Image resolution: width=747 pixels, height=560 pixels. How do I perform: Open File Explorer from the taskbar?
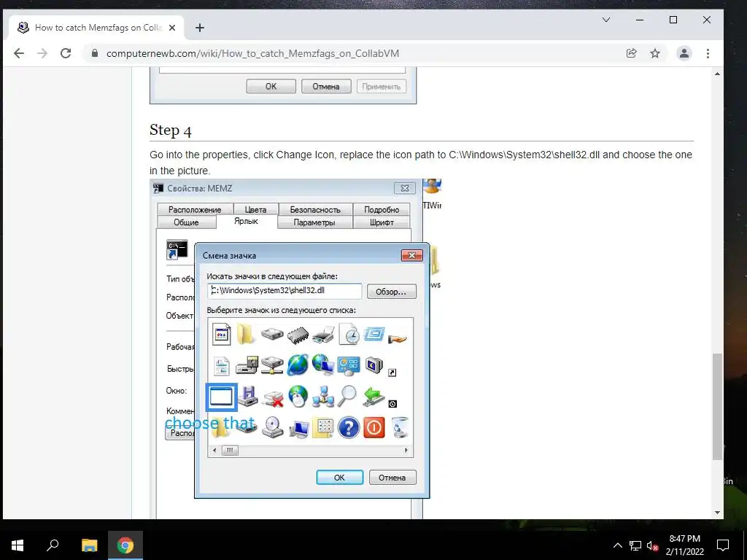pos(89,545)
